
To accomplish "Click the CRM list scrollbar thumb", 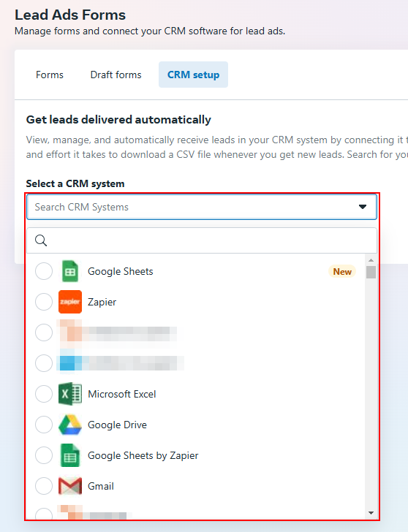I will [371, 272].
